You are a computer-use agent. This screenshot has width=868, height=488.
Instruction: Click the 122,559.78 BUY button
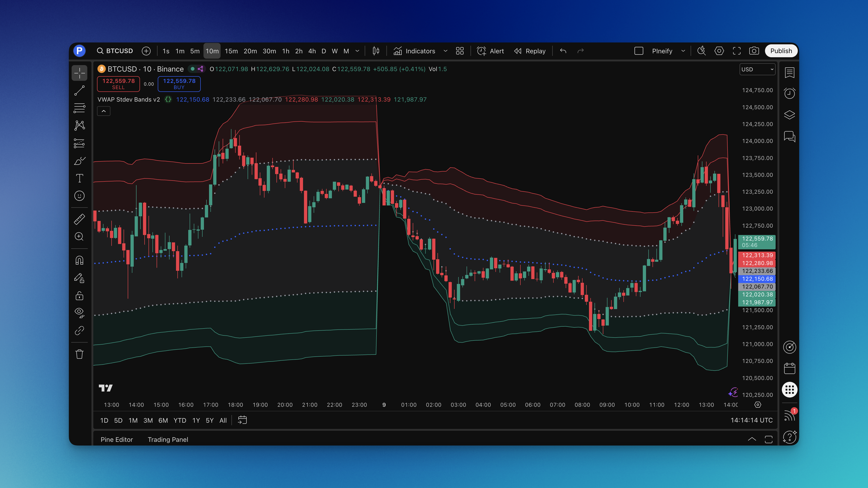[x=179, y=84]
